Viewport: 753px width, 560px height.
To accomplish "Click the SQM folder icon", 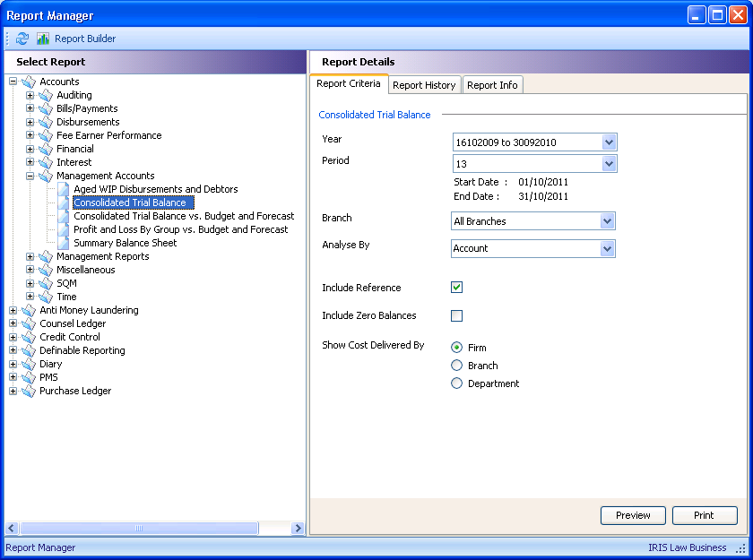I will click(x=46, y=283).
